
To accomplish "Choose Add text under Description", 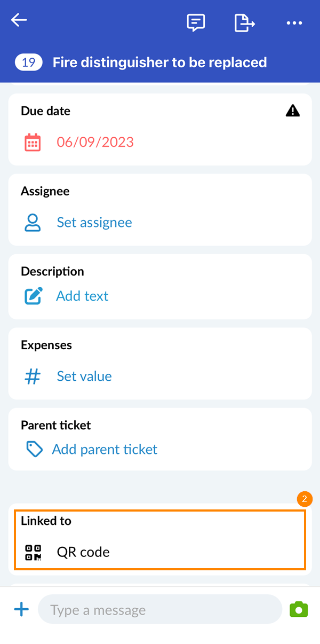I will click(82, 296).
